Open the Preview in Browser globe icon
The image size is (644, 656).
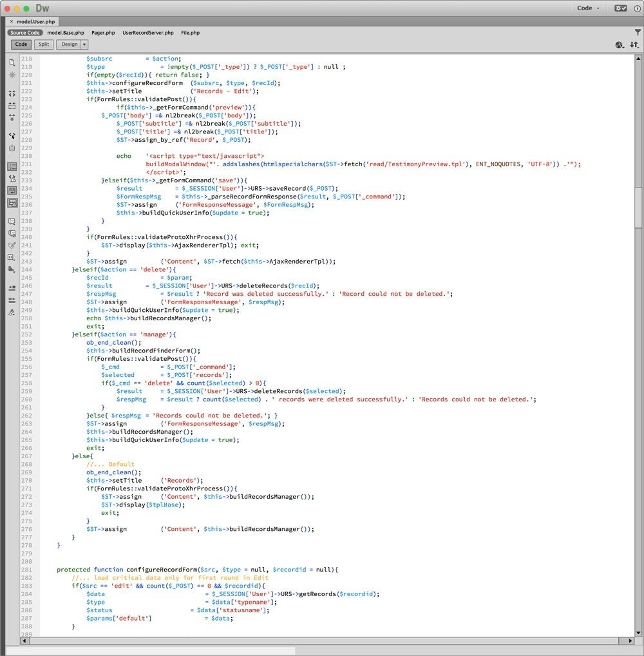[x=620, y=44]
